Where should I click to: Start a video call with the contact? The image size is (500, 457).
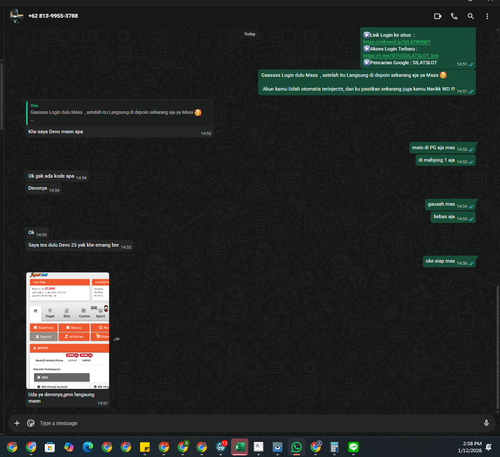coord(437,16)
